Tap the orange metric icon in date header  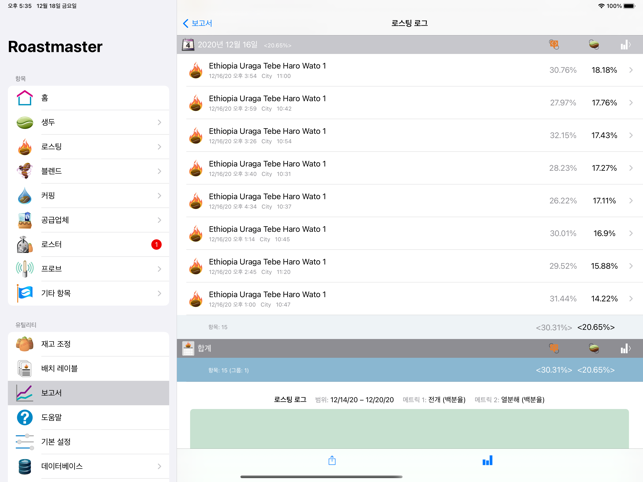[x=554, y=44]
